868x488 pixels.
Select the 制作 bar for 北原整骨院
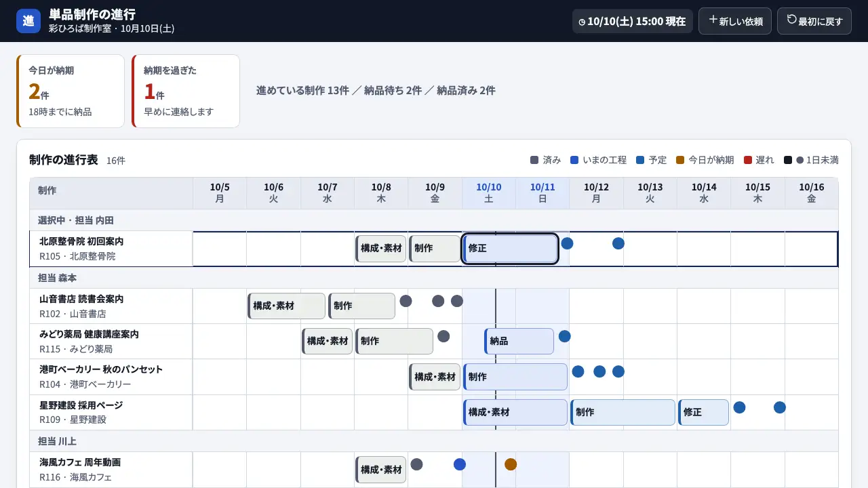(x=435, y=249)
